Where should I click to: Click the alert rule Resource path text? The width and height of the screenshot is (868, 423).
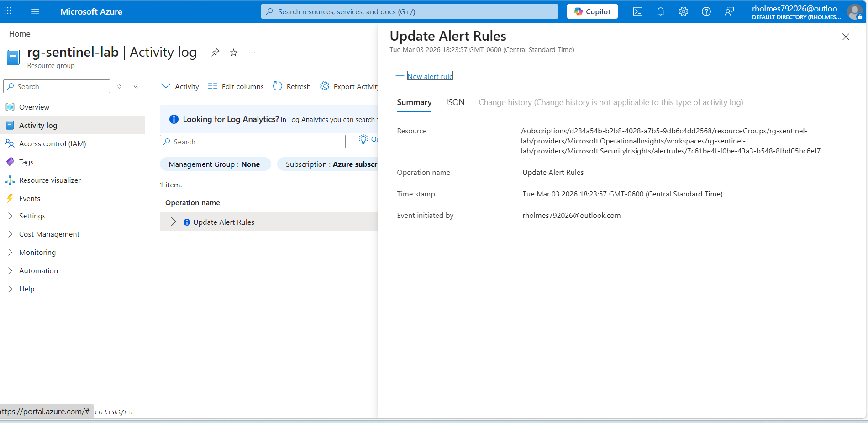(671, 141)
